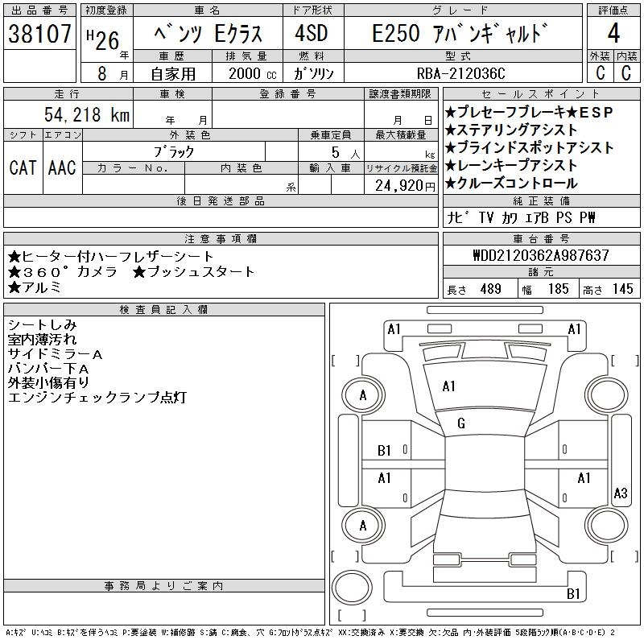Select the equipment line "ナビ TV カワ エアB PS PW"
Viewport: 644px width, 644px height.
tap(521, 217)
